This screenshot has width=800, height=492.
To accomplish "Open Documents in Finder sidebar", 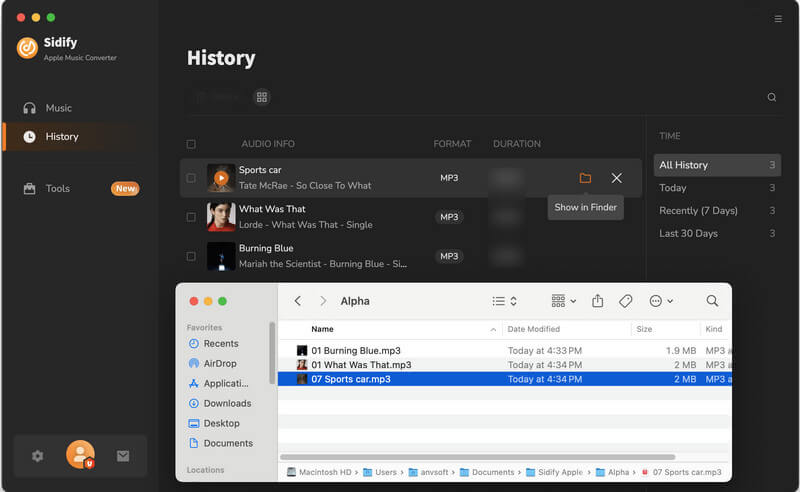I will pyautogui.click(x=228, y=443).
